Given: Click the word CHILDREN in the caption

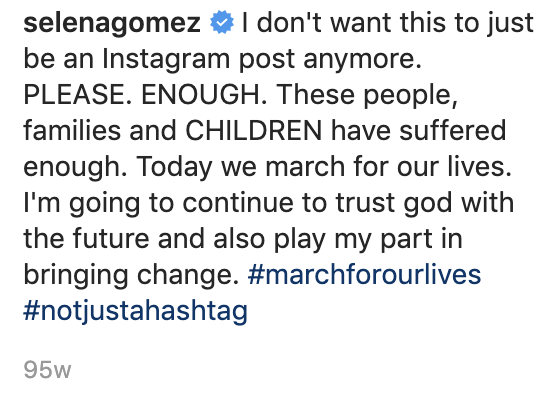Looking at the screenshot, I should pyautogui.click(x=253, y=130).
